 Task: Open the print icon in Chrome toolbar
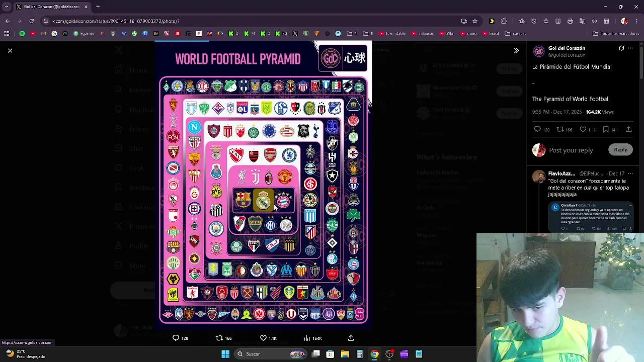coord(570,21)
